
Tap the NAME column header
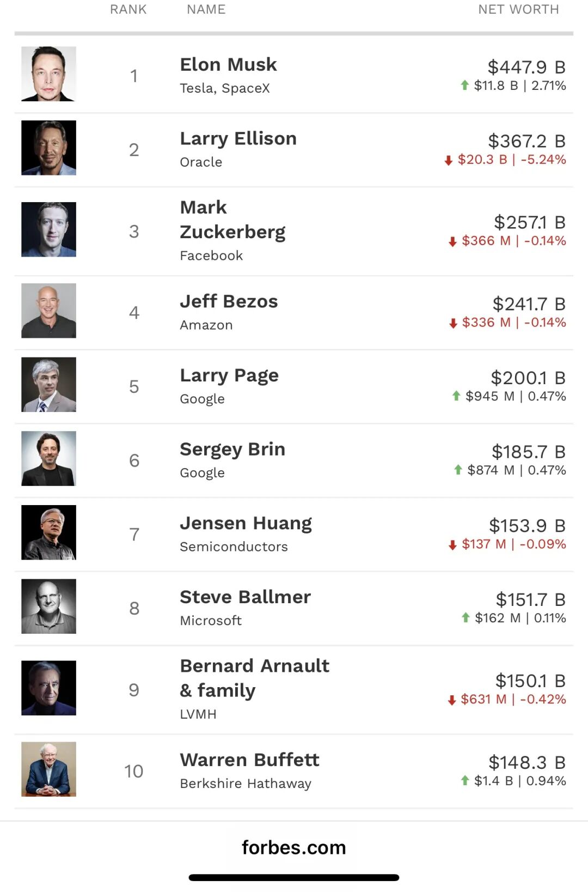tap(206, 9)
